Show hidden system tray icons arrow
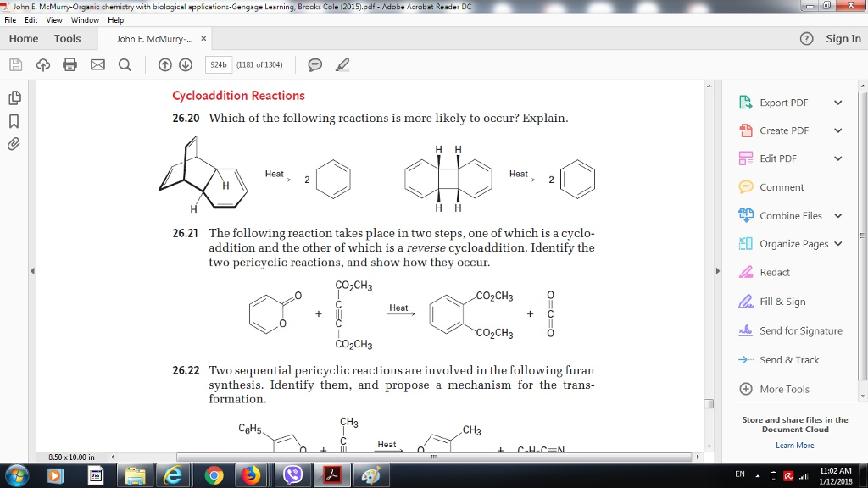This screenshot has height=488, width=868. coord(758,475)
